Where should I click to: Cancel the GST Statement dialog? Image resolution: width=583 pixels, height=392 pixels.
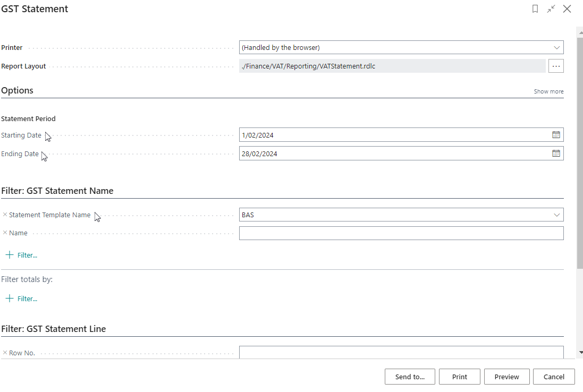click(554, 377)
